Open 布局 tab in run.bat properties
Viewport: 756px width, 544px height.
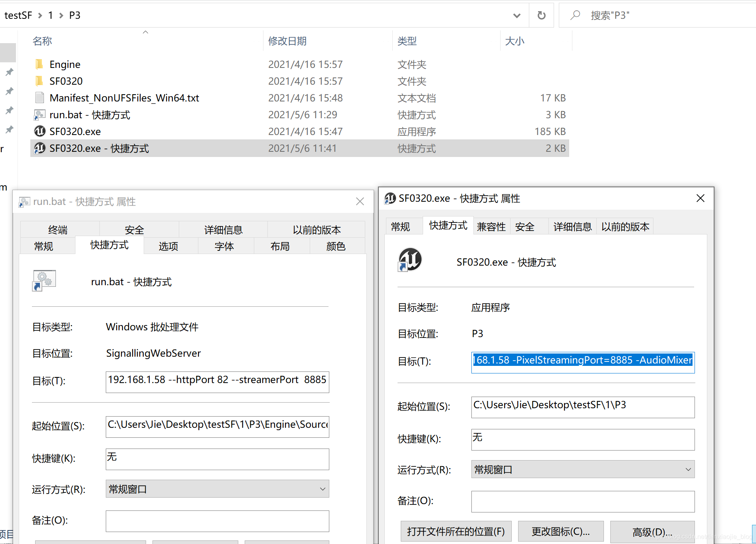coord(282,246)
